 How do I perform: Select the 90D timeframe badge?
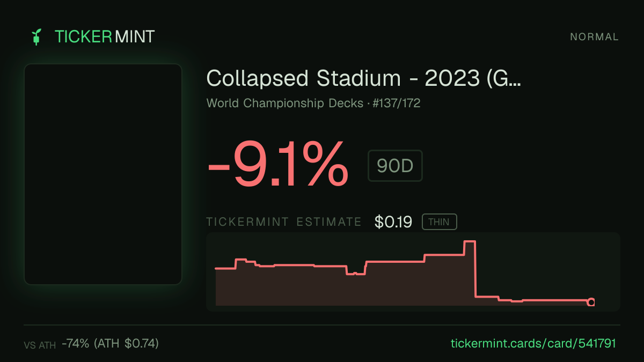[x=395, y=166]
